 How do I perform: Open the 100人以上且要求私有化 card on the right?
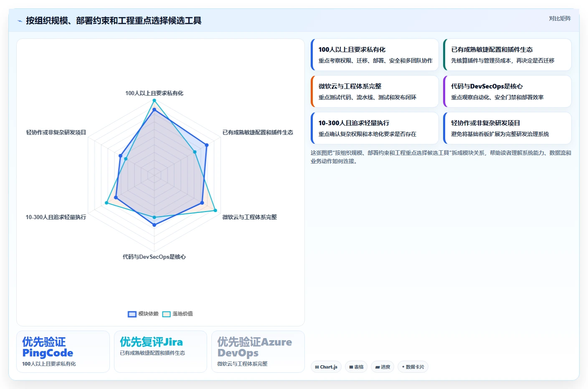pos(375,55)
